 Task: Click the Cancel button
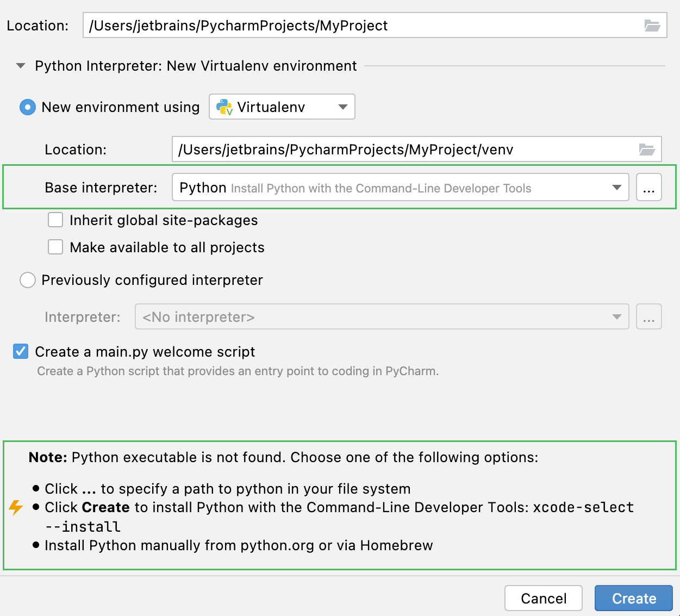[543, 598]
